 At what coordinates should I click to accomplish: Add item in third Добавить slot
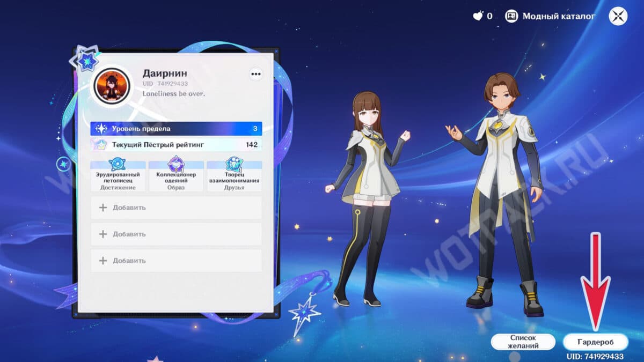click(176, 261)
